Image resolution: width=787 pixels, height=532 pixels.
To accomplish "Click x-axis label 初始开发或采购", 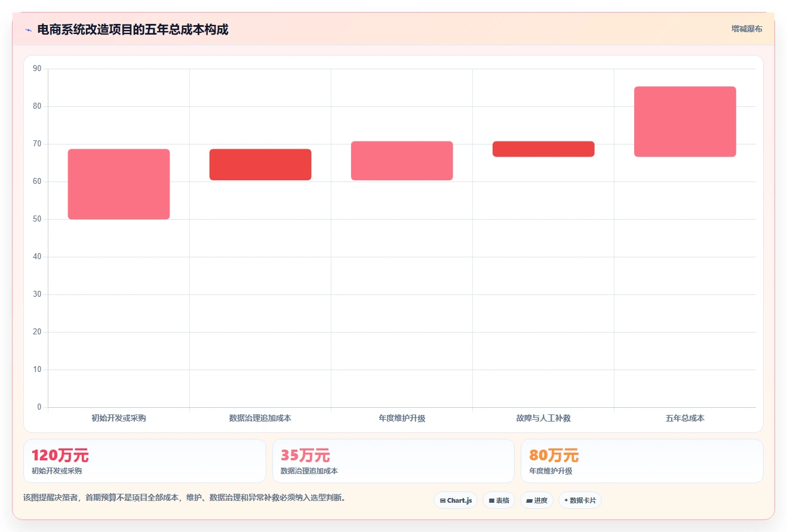I will (x=119, y=418).
